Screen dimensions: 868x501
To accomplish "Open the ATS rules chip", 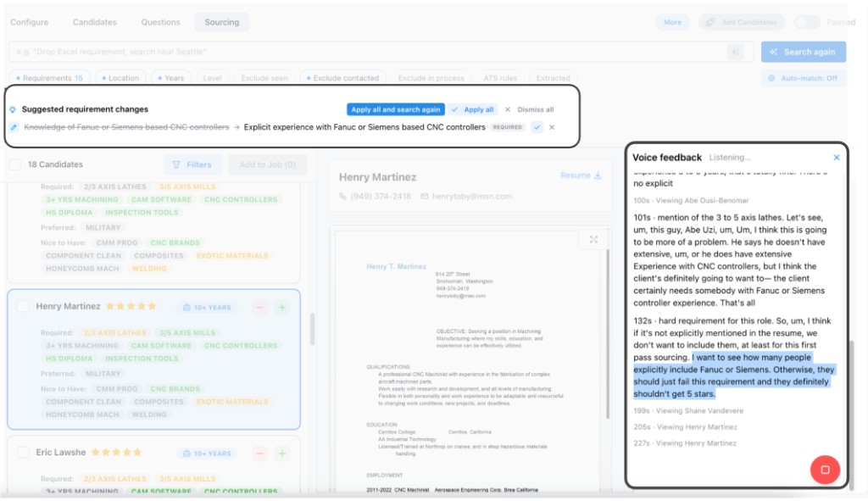I will (x=500, y=78).
